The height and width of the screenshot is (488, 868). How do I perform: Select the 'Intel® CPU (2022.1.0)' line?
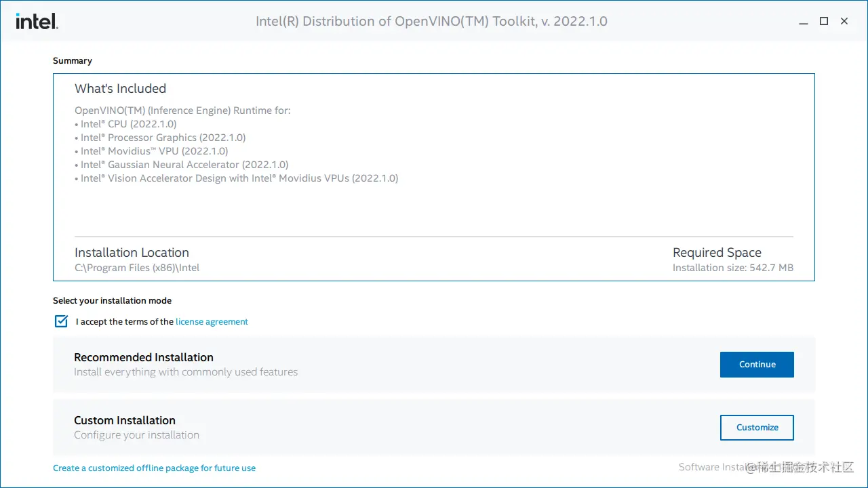(125, 124)
